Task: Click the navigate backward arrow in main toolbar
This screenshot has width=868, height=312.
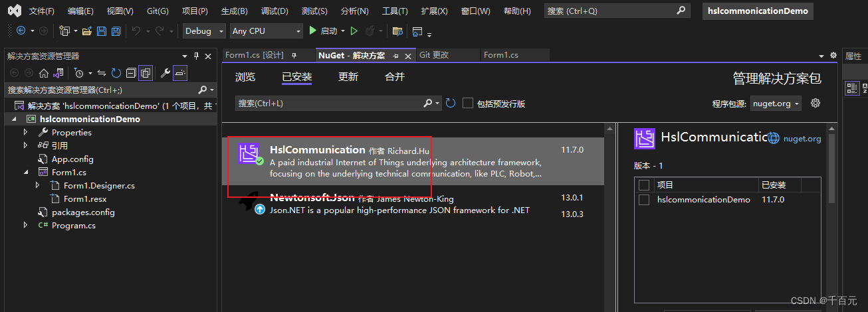Action: 21,31
